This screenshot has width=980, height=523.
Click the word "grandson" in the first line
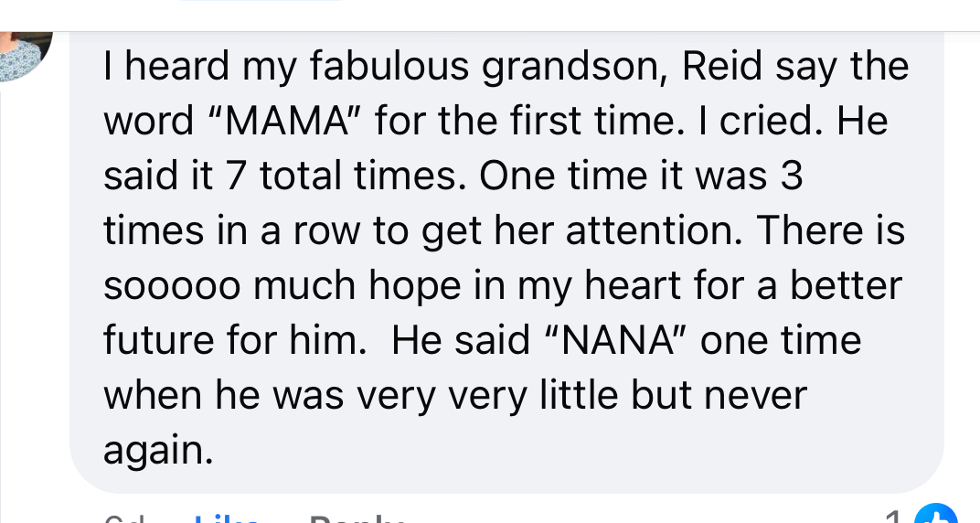point(574,67)
